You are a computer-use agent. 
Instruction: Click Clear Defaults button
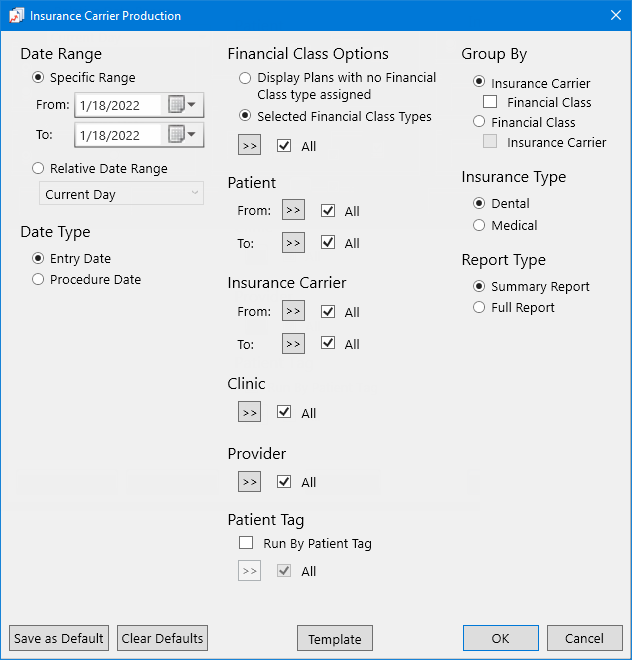(162, 638)
